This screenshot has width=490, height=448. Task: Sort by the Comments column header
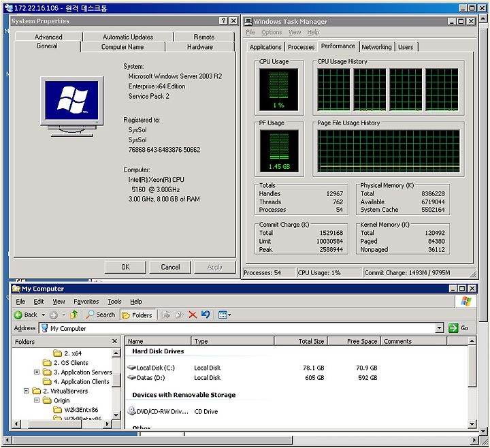(x=414, y=341)
